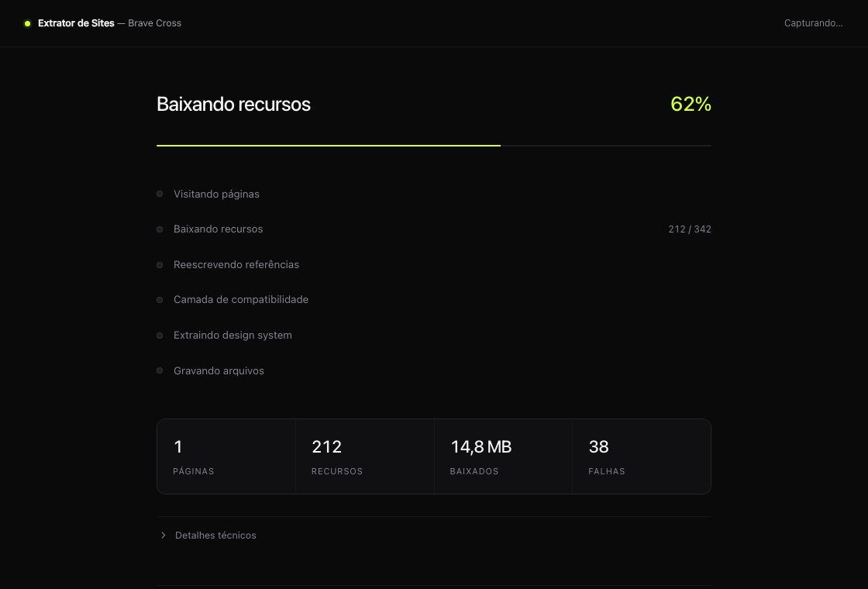Click the dot beside Gravando arquivos
This screenshot has height=589, width=868.
tap(160, 370)
